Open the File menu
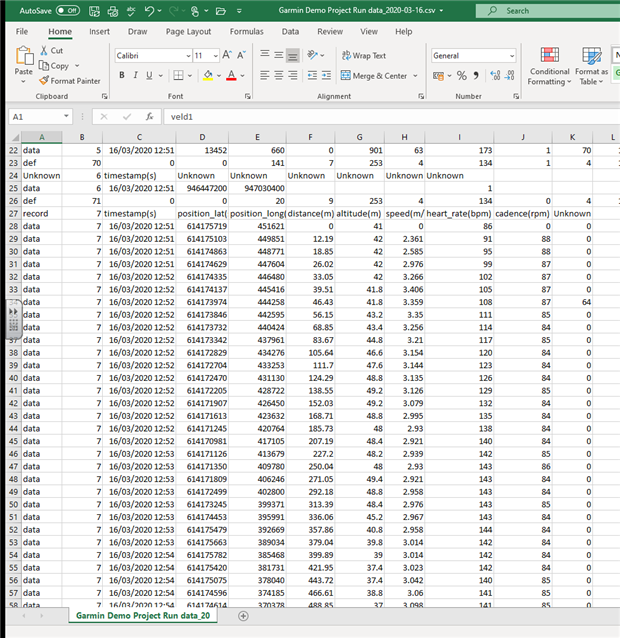The image size is (620, 638). pyautogui.click(x=22, y=31)
